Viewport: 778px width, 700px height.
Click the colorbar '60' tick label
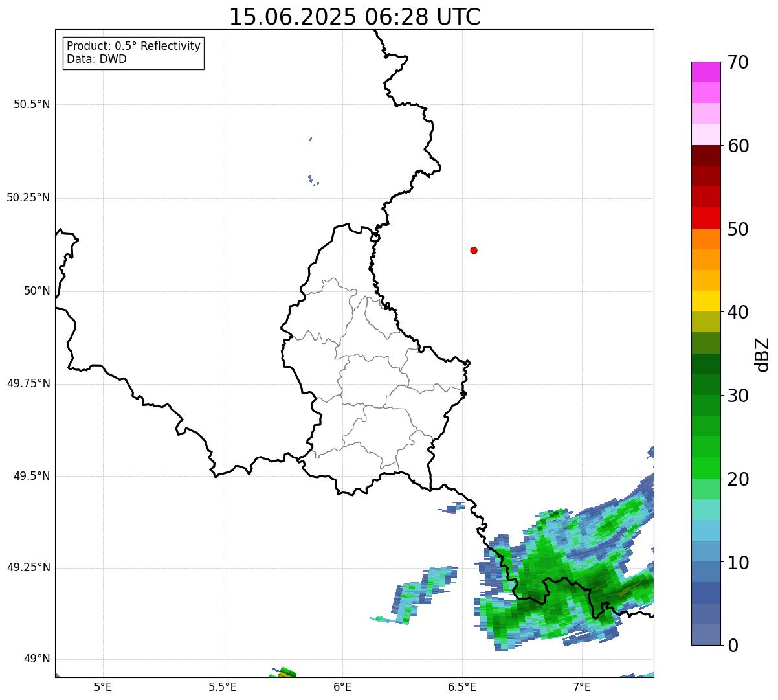click(738, 146)
